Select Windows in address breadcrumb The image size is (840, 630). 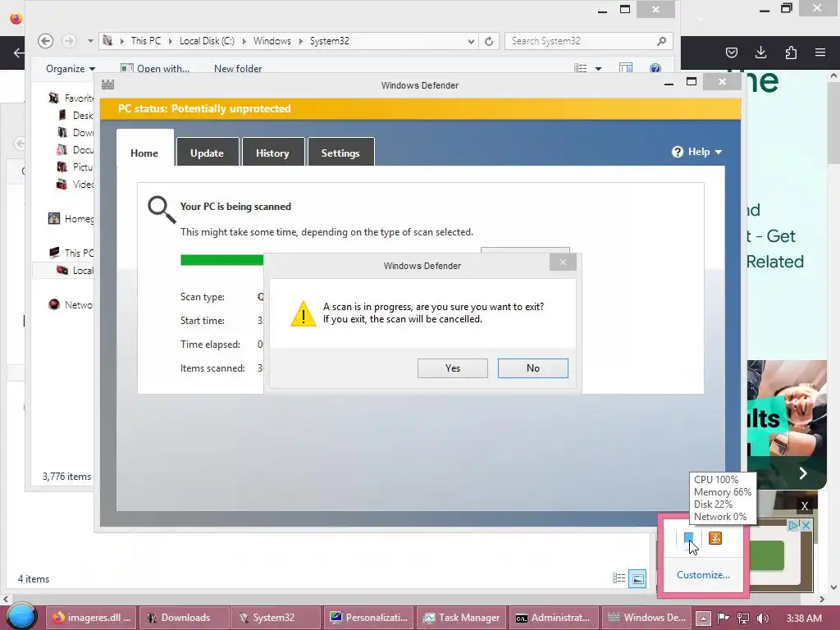pyautogui.click(x=272, y=41)
